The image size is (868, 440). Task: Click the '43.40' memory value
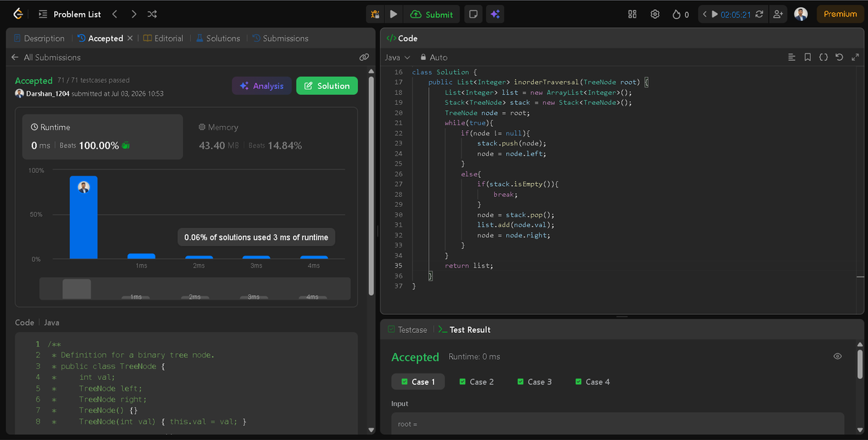coord(211,145)
